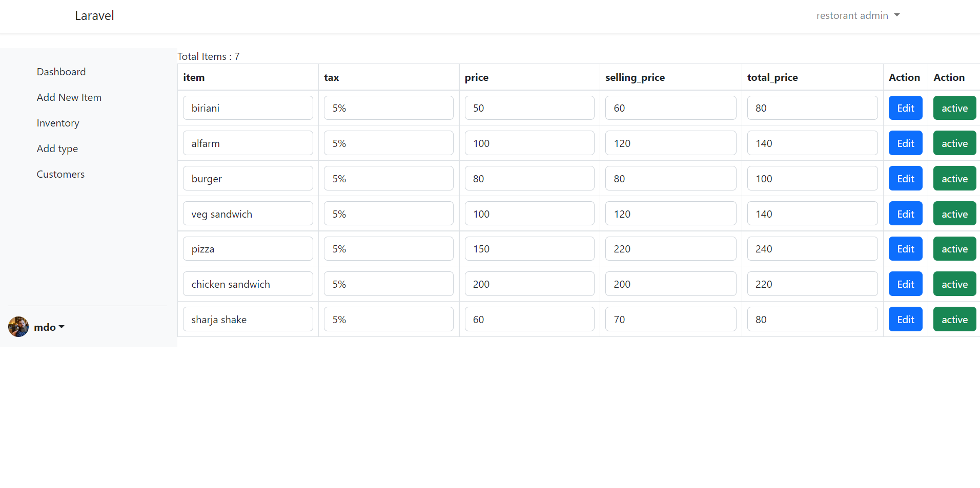Toggle active status for alfarm
This screenshot has height=488, width=980.
tap(954, 143)
